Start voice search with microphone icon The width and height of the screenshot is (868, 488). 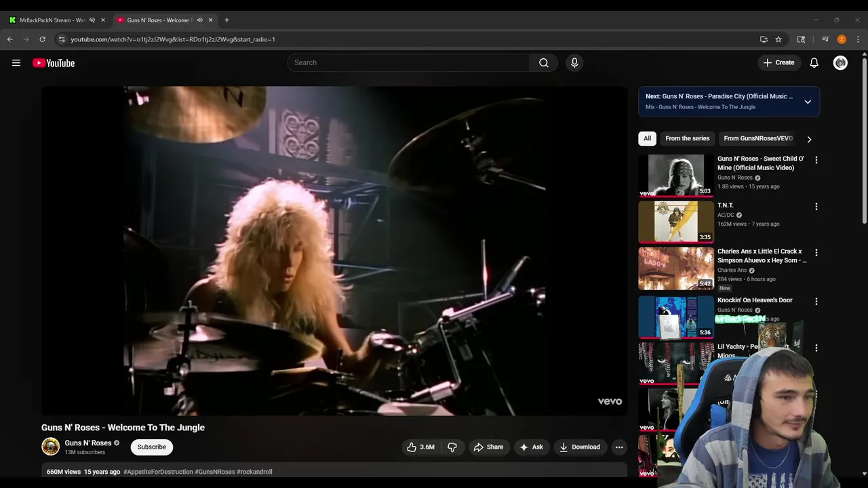pos(574,63)
